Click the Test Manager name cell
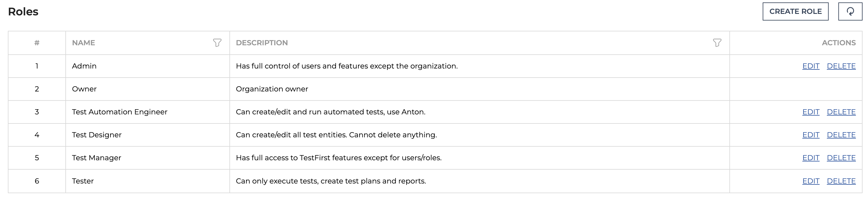Screen dimensions: 868x198 [148, 158]
